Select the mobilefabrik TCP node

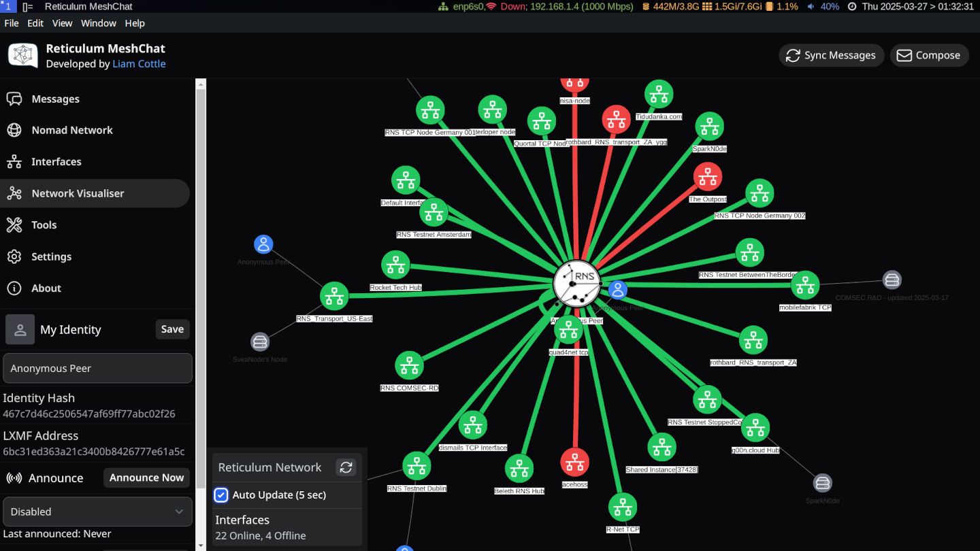[805, 285]
